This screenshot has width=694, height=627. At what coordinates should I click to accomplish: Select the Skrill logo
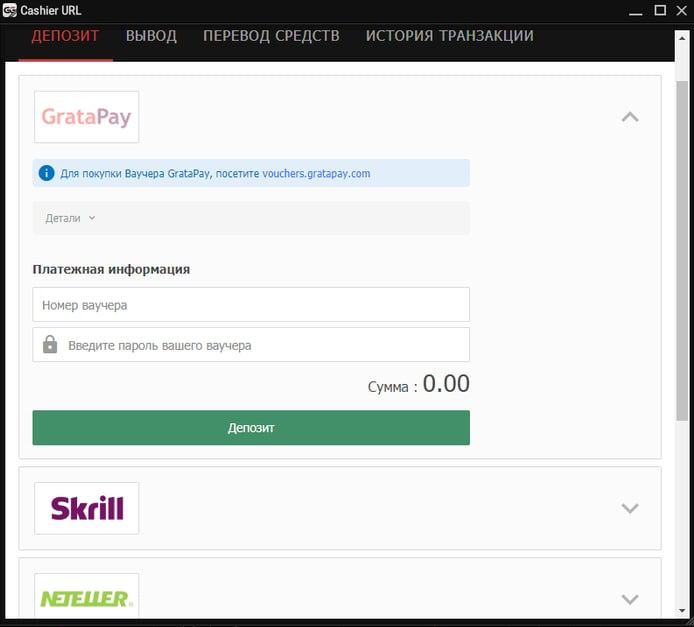(x=86, y=508)
